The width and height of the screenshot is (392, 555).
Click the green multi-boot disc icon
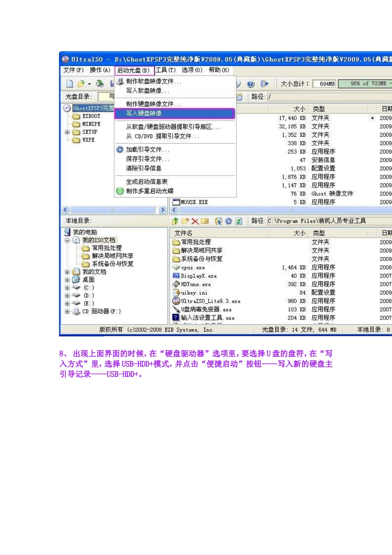[x=120, y=191]
